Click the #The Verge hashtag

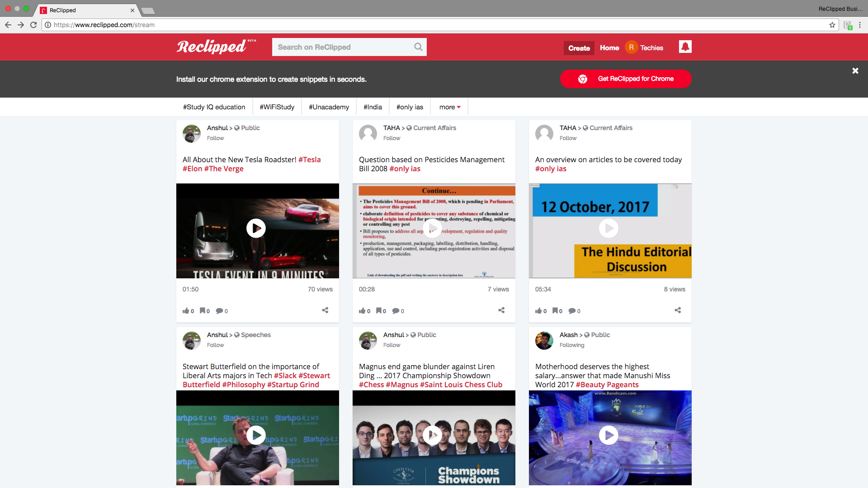pos(224,169)
